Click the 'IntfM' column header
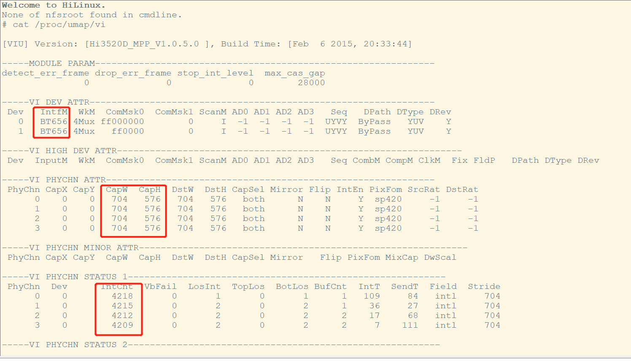The image size is (631, 364). click(54, 112)
